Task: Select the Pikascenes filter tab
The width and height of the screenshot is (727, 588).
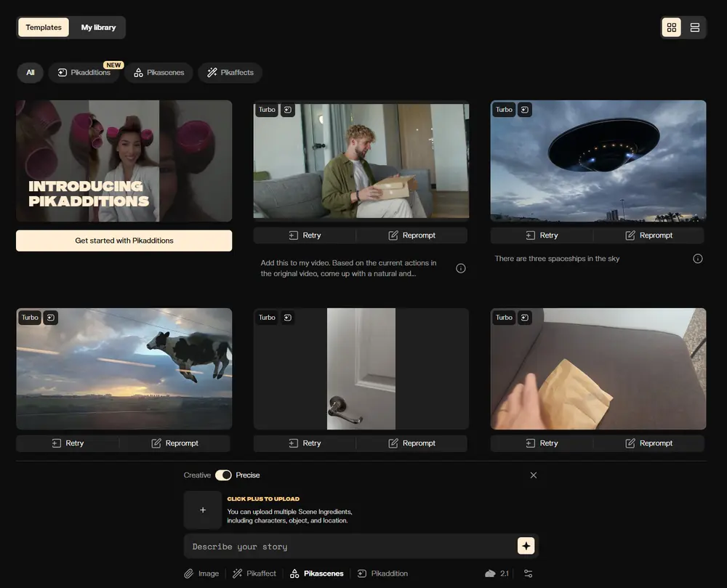Action: coord(158,73)
